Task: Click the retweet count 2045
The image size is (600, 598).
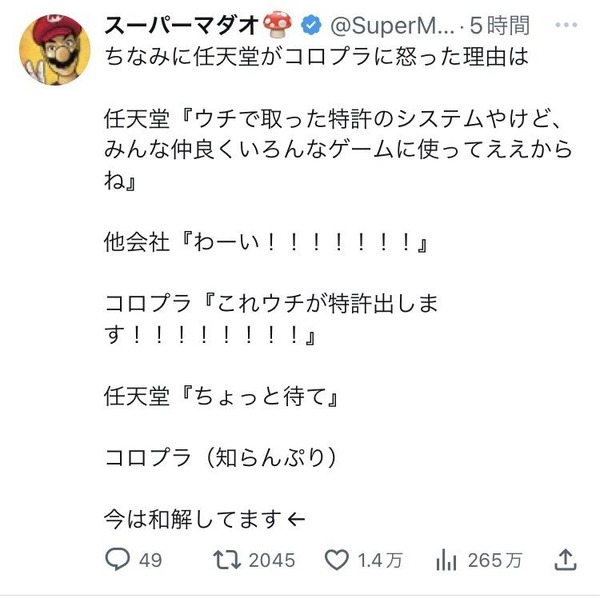Action: [272, 561]
